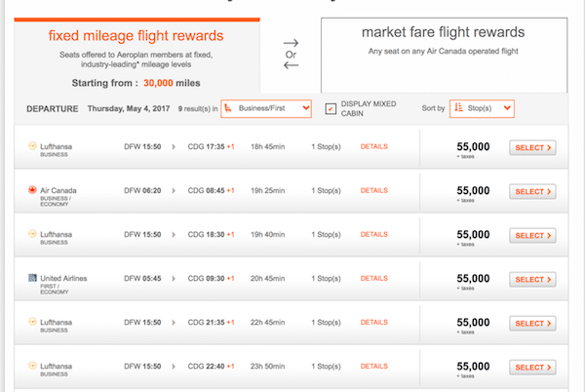Open DETAILS for Lufthansa 23h 50min flight
Image resolution: width=585 pixels, height=392 pixels.
[373, 367]
